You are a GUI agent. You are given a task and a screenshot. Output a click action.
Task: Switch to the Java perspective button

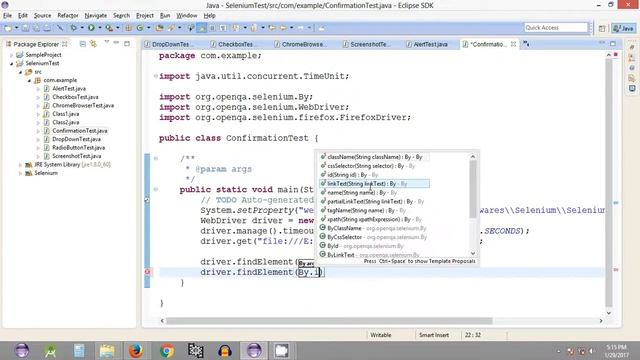623,28
